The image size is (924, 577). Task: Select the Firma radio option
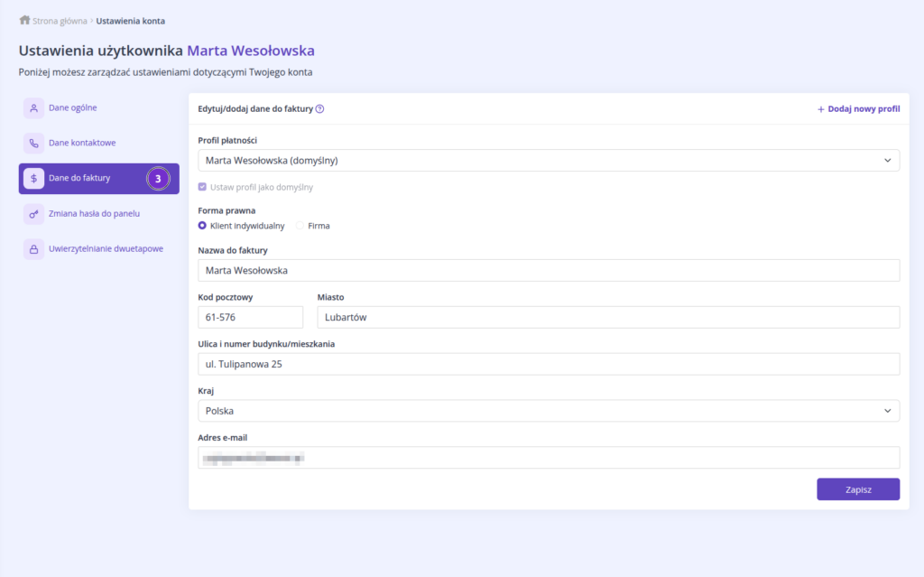point(300,226)
